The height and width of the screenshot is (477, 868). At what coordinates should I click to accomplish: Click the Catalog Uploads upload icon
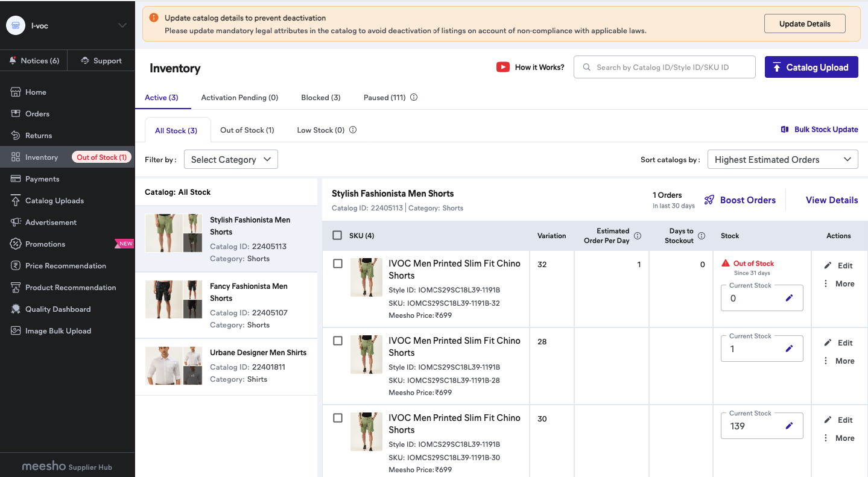16,201
